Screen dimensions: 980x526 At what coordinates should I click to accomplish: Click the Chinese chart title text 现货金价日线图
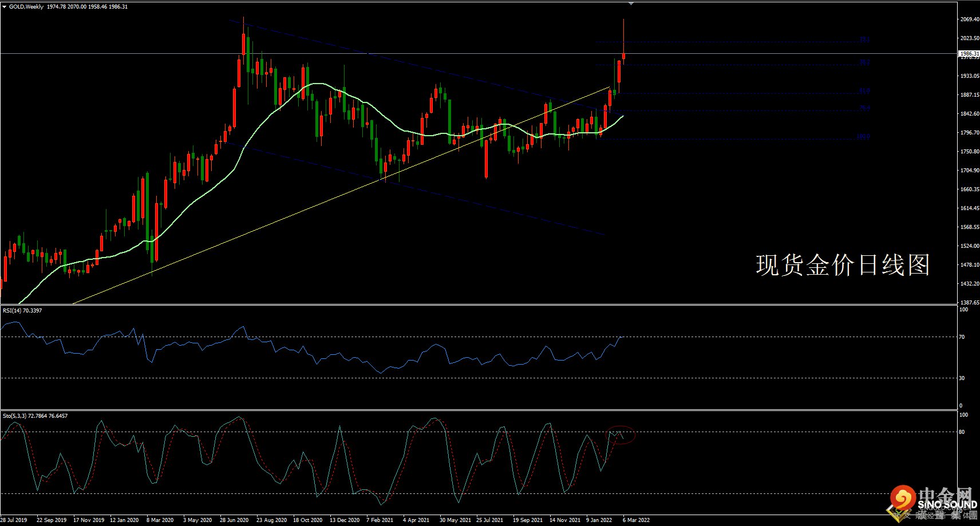[843, 265]
